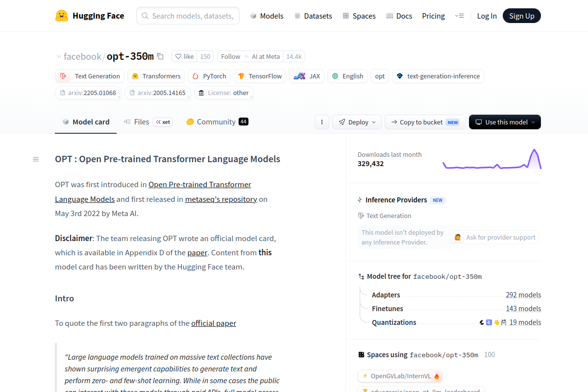The image size is (588, 392).
Task: Open the OpenGVLab/InternVL space
Action: (x=400, y=376)
